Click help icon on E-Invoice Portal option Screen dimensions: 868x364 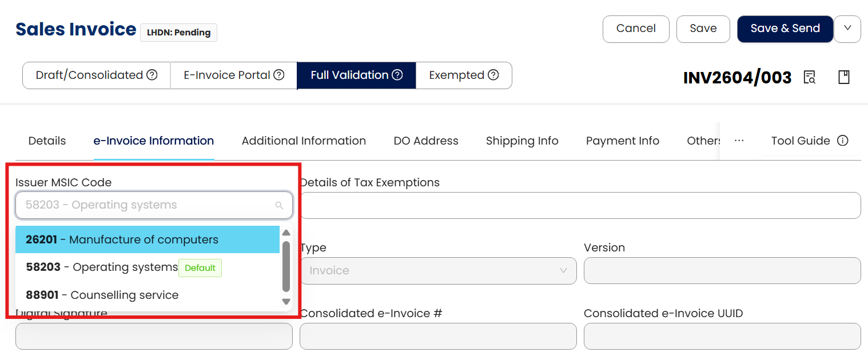click(x=278, y=75)
